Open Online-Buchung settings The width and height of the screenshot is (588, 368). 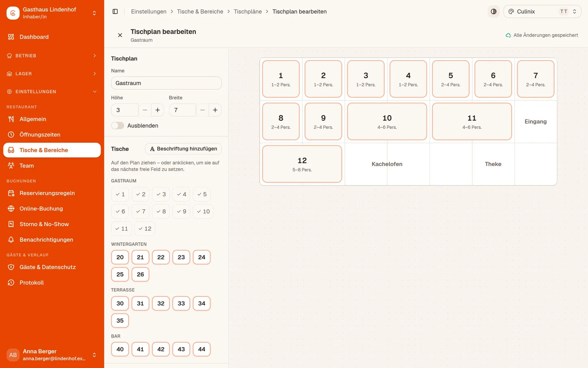52,209
